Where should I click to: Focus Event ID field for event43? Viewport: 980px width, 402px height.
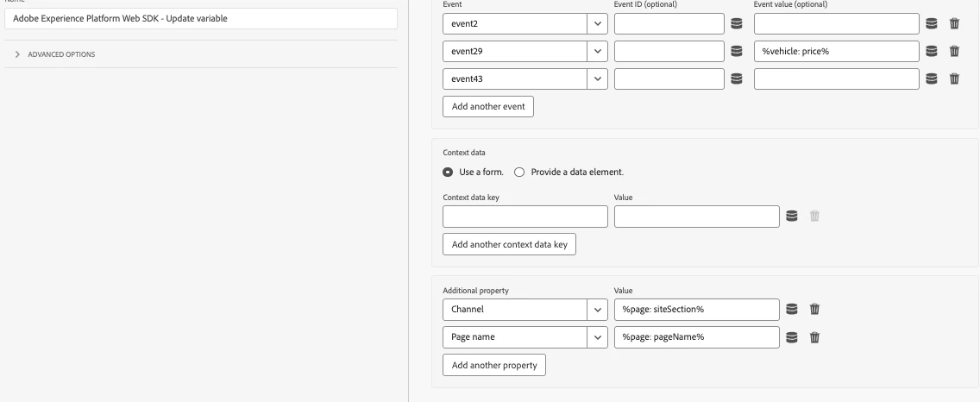[x=669, y=79]
